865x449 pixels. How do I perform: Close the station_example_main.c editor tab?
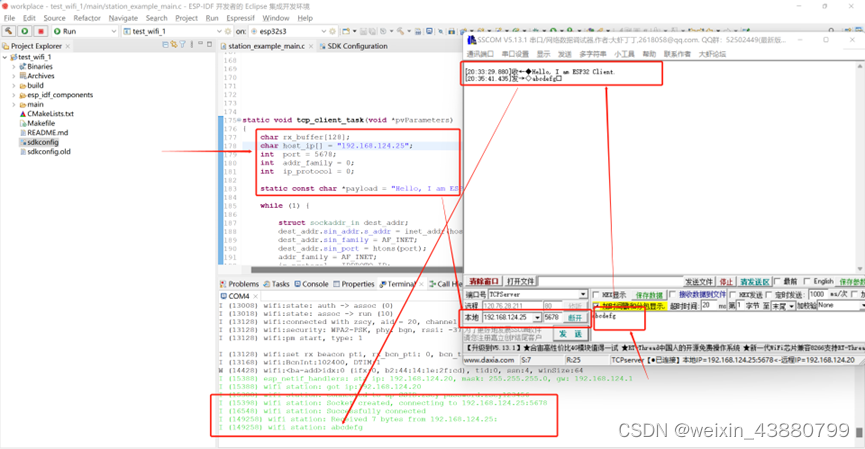click(x=311, y=46)
